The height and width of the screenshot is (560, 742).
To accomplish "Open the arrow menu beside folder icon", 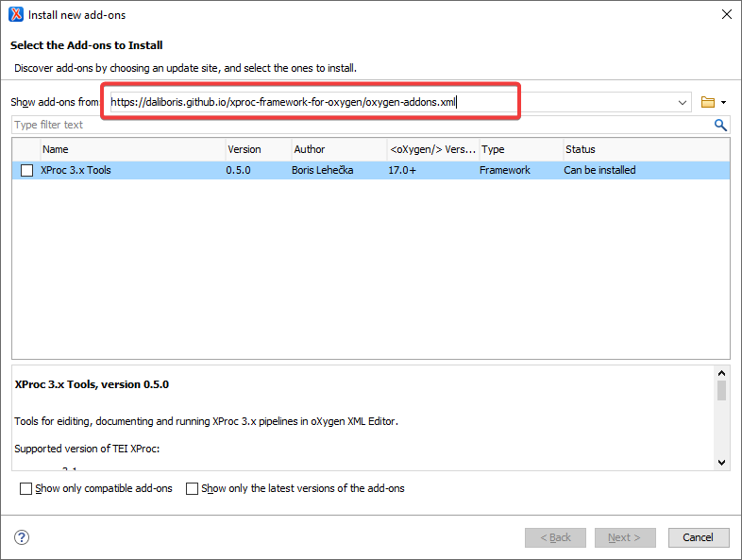I will point(723,102).
